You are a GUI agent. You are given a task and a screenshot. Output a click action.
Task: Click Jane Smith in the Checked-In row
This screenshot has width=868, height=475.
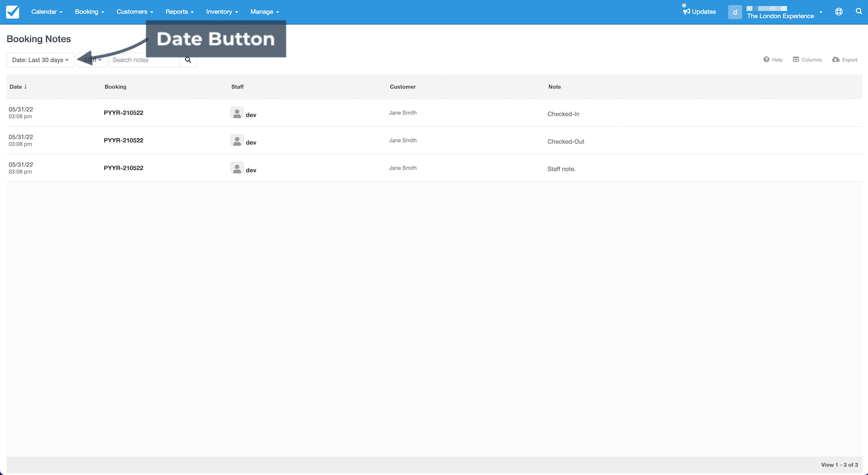pyautogui.click(x=403, y=113)
